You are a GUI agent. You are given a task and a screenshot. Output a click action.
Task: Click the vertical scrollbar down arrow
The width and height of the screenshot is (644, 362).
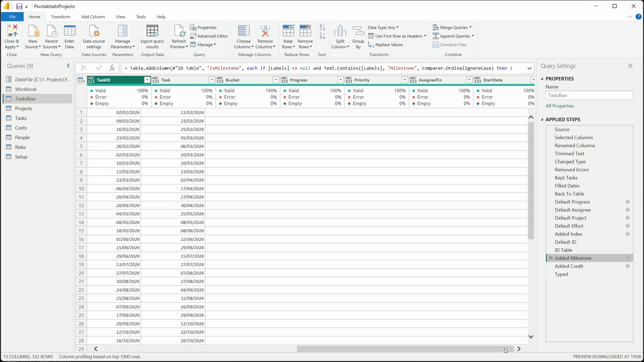(531, 337)
